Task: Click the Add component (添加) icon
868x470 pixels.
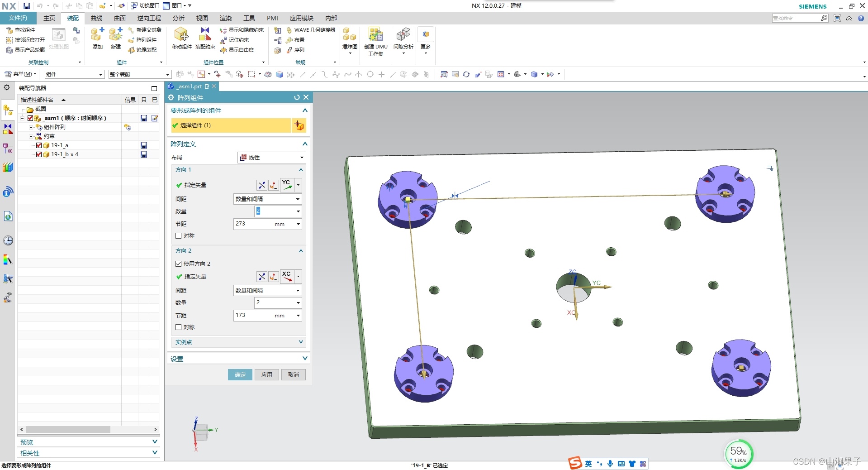Action: point(97,35)
